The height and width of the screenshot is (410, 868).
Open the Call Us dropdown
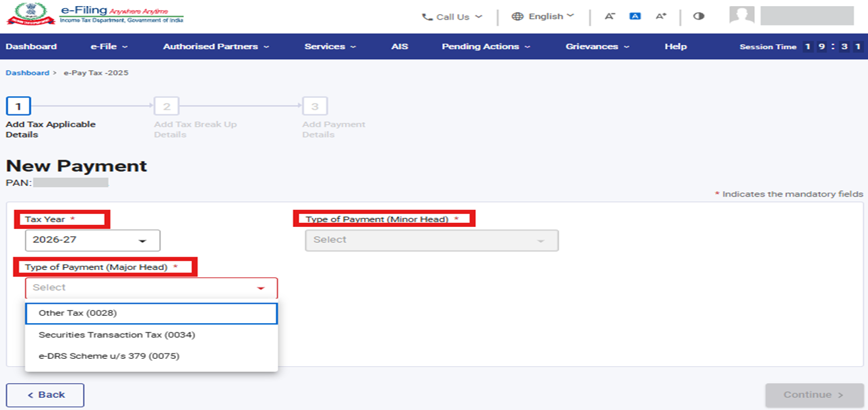point(452,17)
